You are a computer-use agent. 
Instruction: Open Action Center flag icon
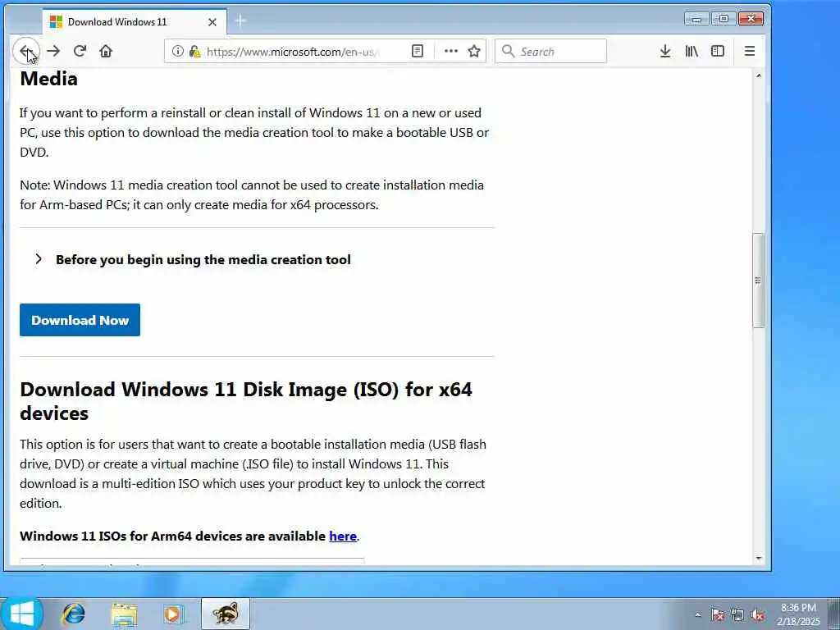717,614
